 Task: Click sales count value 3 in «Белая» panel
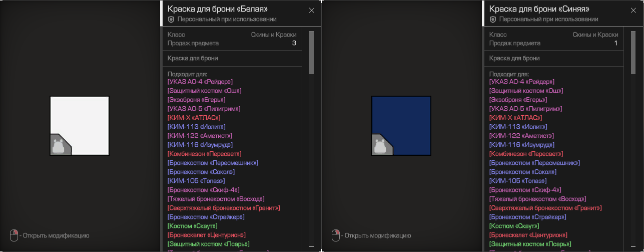tap(294, 43)
